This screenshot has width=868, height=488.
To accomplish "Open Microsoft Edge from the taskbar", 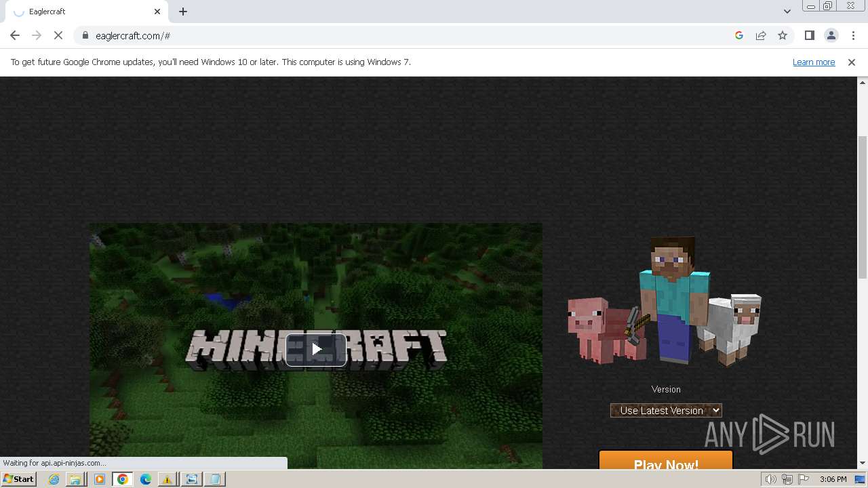I will 146,479.
